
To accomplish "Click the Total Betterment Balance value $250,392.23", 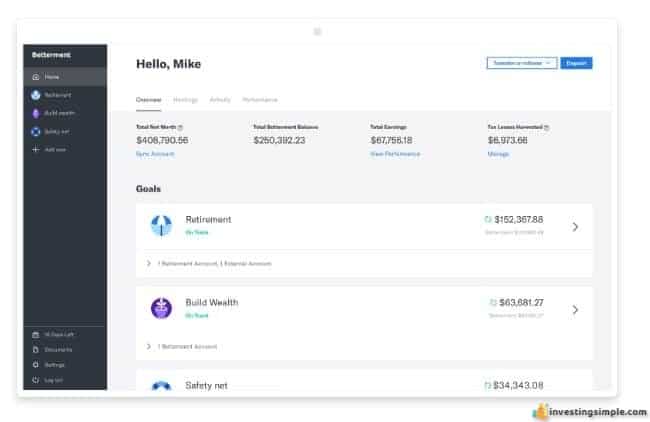I will click(x=279, y=140).
